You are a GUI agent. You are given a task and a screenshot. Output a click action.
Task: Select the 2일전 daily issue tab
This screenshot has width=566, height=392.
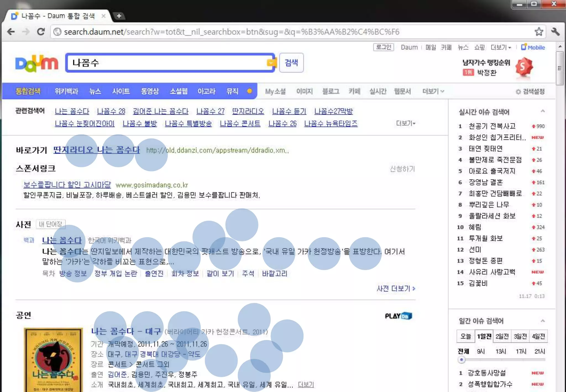pyautogui.click(x=502, y=336)
